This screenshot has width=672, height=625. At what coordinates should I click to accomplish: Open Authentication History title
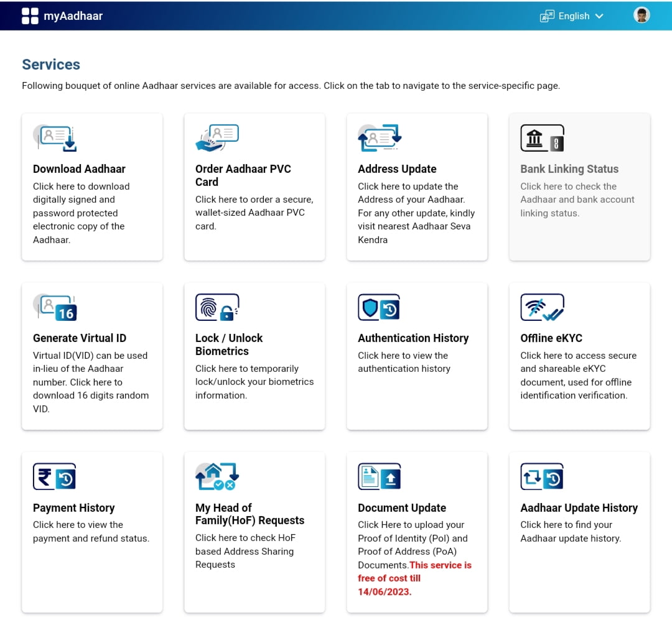coord(413,338)
